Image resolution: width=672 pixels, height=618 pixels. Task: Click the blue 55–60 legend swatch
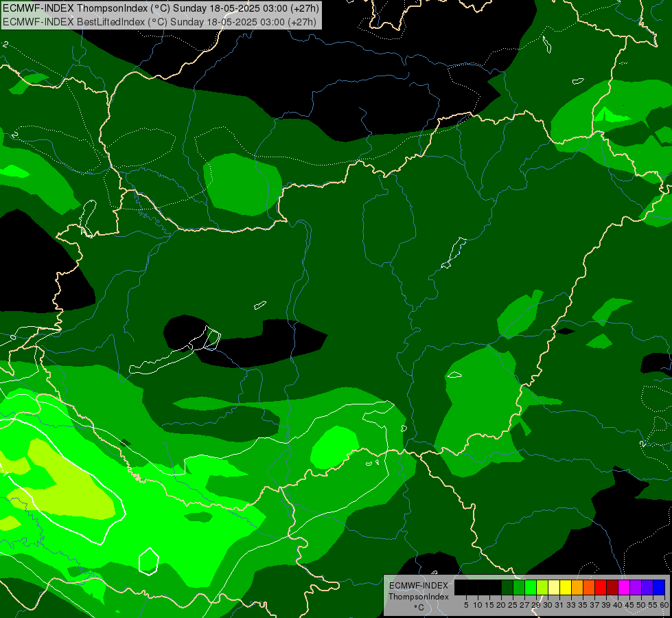coord(659,587)
